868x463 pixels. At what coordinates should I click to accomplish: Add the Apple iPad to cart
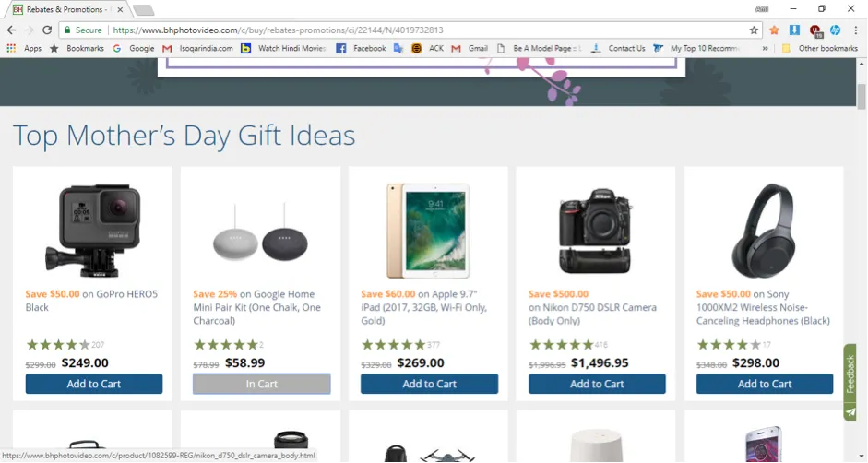pos(429,384)
